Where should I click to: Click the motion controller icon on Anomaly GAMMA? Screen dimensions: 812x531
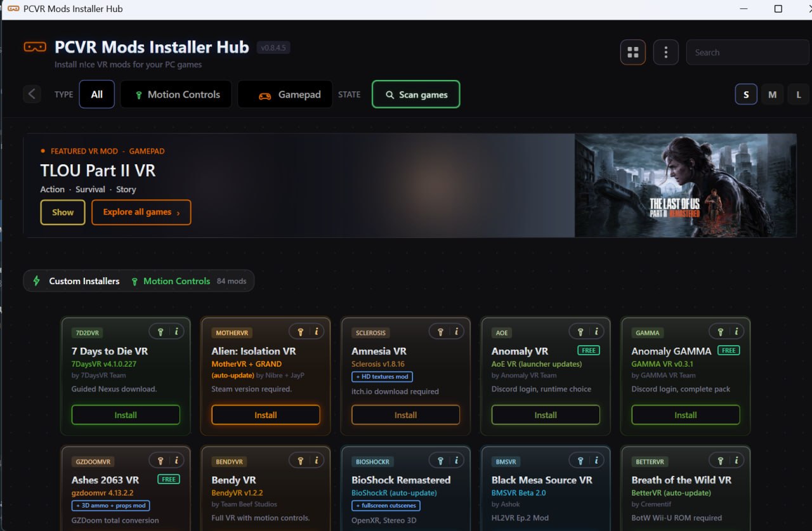[x=720, y=331]
